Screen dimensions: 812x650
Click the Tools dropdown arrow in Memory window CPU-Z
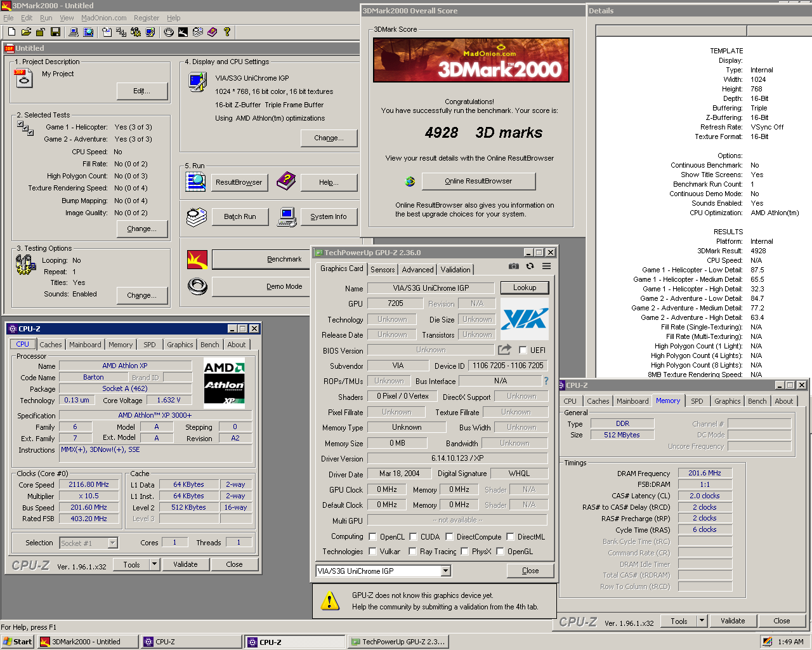702,621
